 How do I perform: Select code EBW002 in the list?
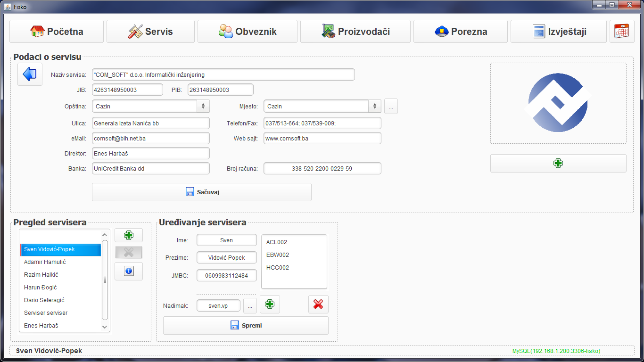(x=294, y=255)
